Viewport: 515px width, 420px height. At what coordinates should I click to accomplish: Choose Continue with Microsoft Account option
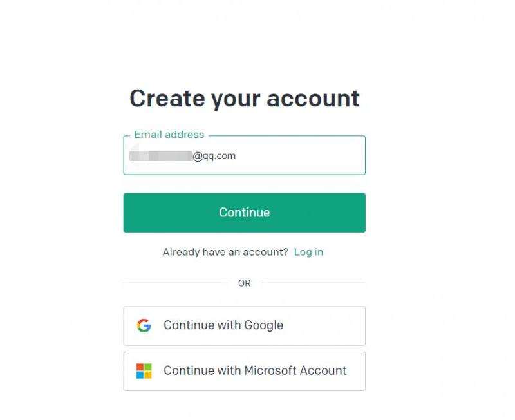[245, 371]
